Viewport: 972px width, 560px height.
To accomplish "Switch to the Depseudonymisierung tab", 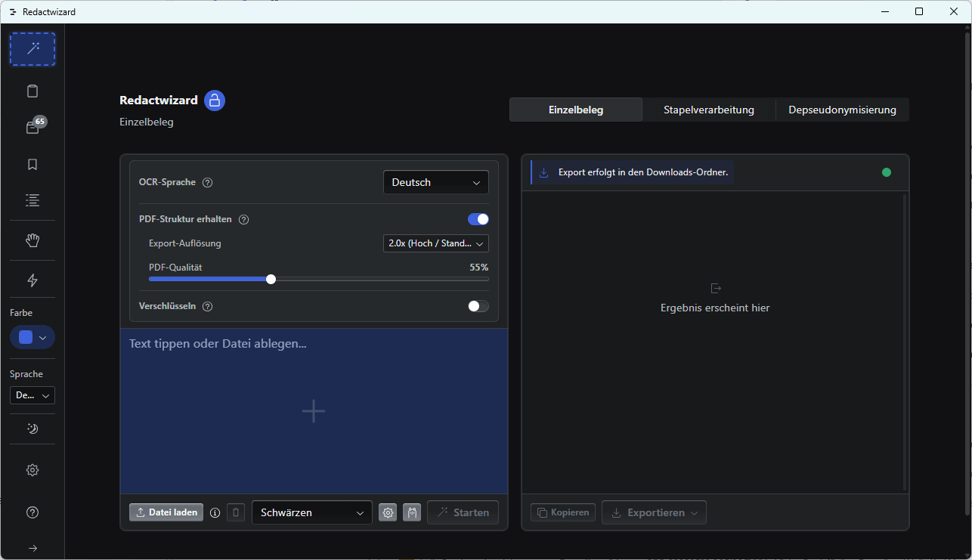I will click(843, 110).
